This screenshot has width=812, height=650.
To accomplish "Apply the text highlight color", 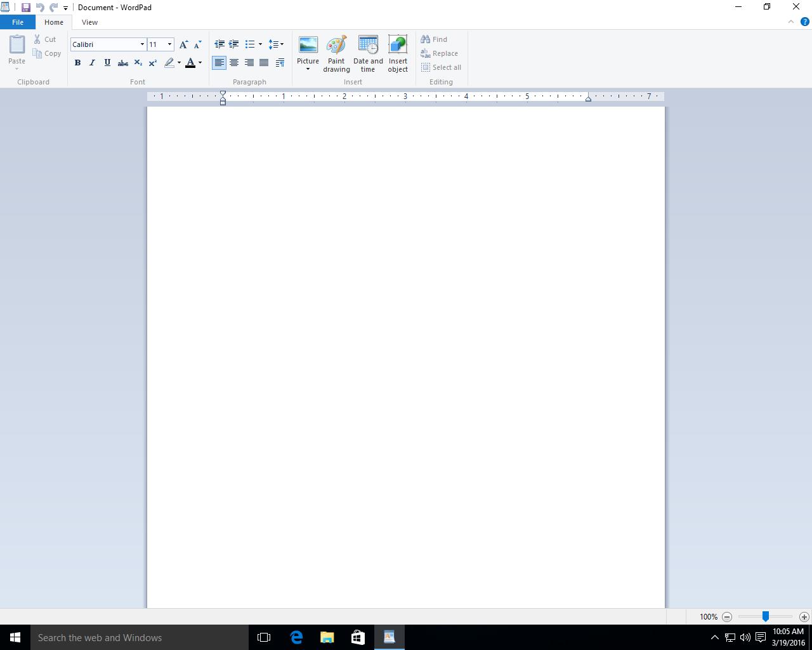I will coord(169,63).
